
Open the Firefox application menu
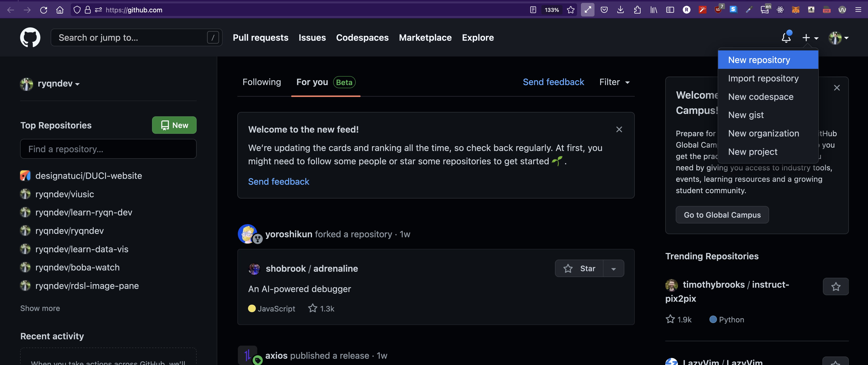pos(858,10)
